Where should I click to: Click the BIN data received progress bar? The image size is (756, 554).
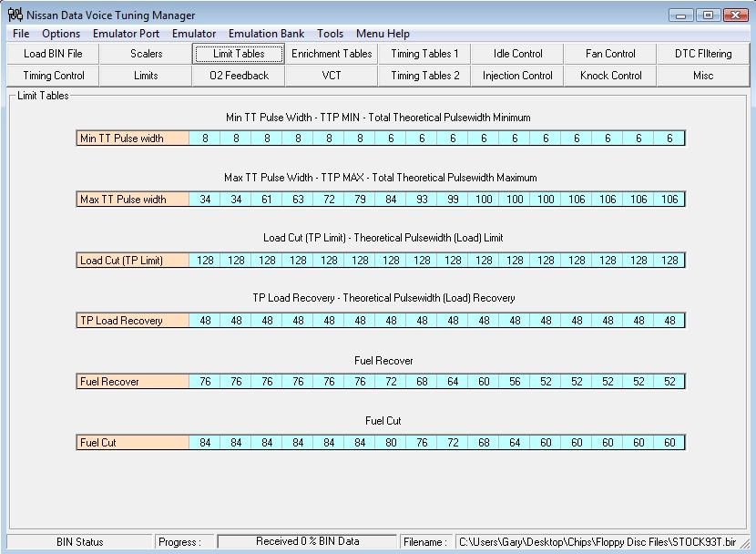coord(307,541)
